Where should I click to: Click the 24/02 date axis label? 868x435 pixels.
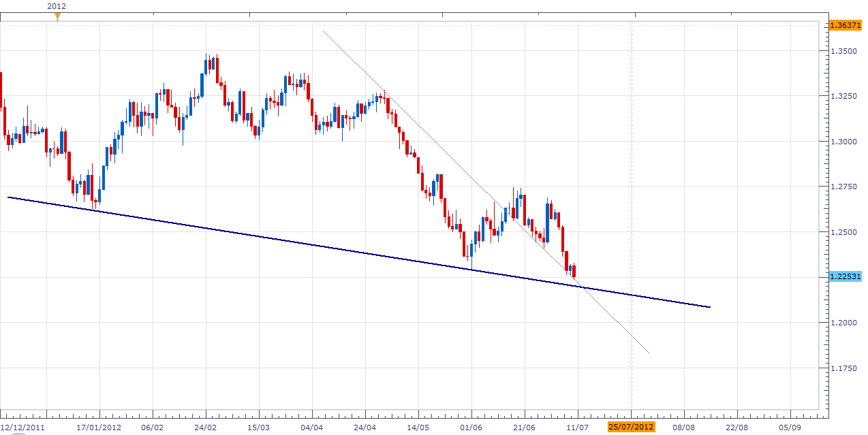point(206,427)
